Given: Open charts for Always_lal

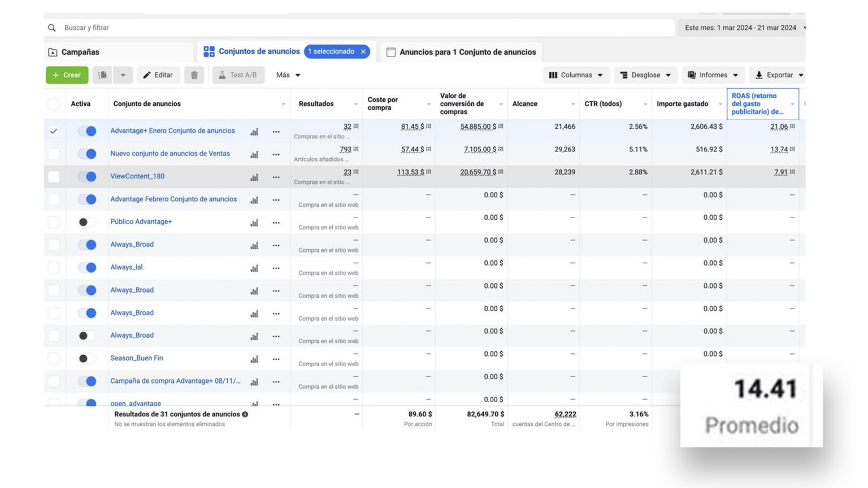Looking at the screenshot, I should 254,268.
